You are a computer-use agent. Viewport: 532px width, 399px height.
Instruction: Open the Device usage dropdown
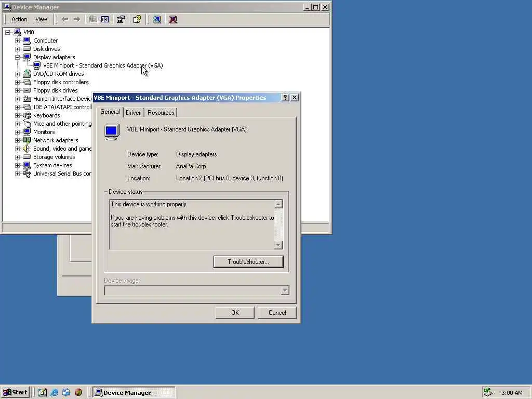click(285, 291)
